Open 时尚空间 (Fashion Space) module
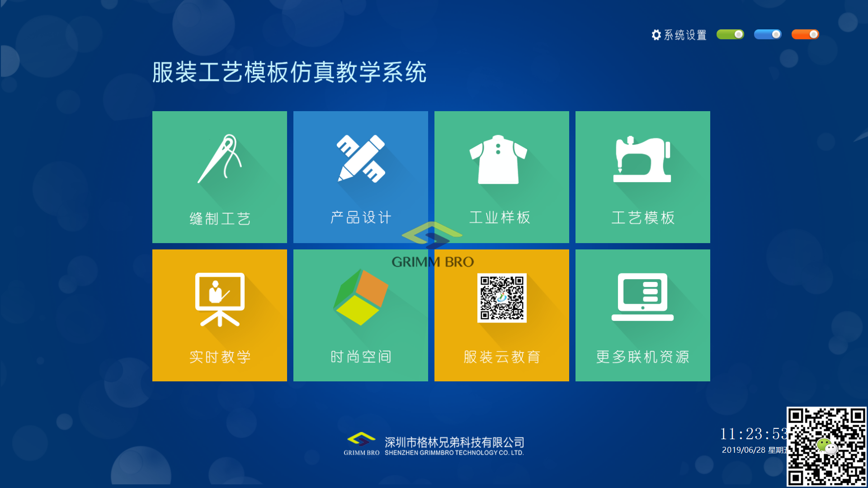Screen dimensions: 868x488 pos(361,315)
